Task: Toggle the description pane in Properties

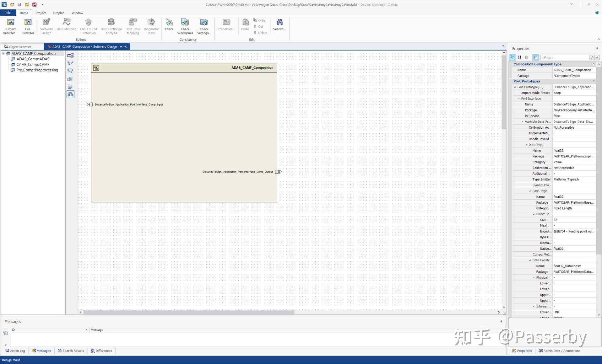Action: [526, 57]
